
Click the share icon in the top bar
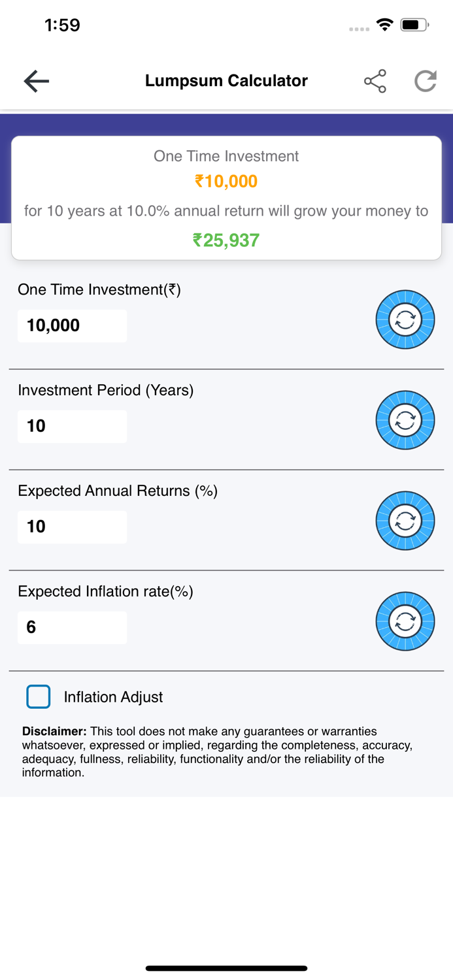(375, 80)
